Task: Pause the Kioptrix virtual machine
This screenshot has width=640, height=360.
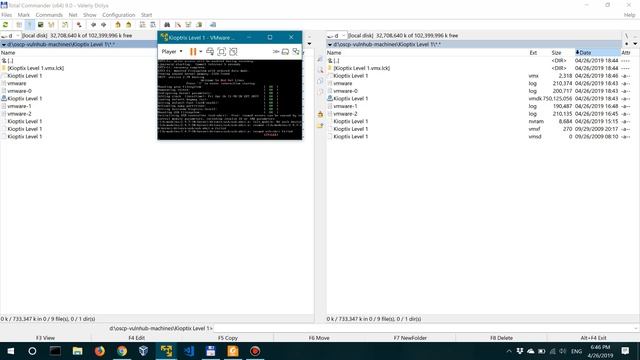Action: [x=193, y=51]
